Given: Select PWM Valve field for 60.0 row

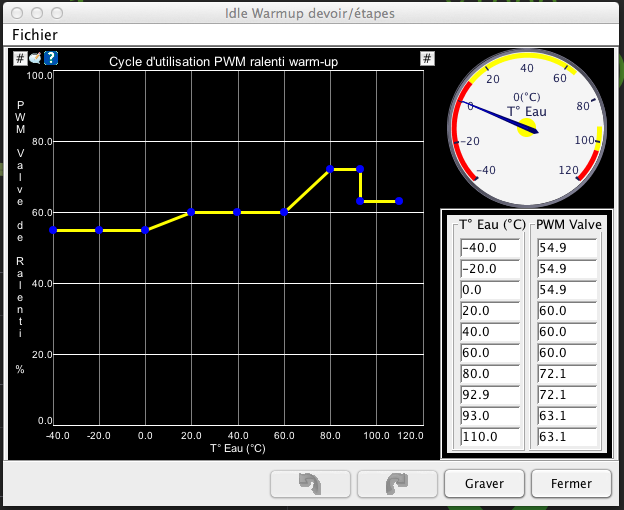Looking at the screenshot, I should [567, 353].
